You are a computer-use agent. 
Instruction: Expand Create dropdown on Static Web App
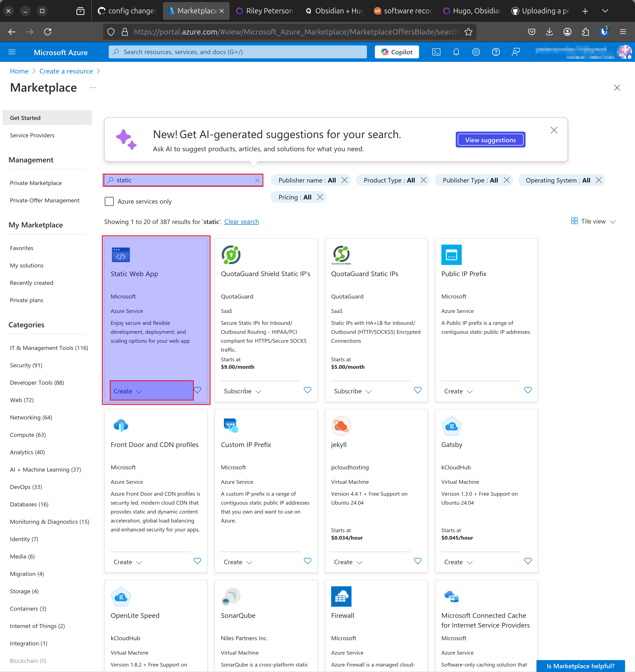click(x=128, y=391)
